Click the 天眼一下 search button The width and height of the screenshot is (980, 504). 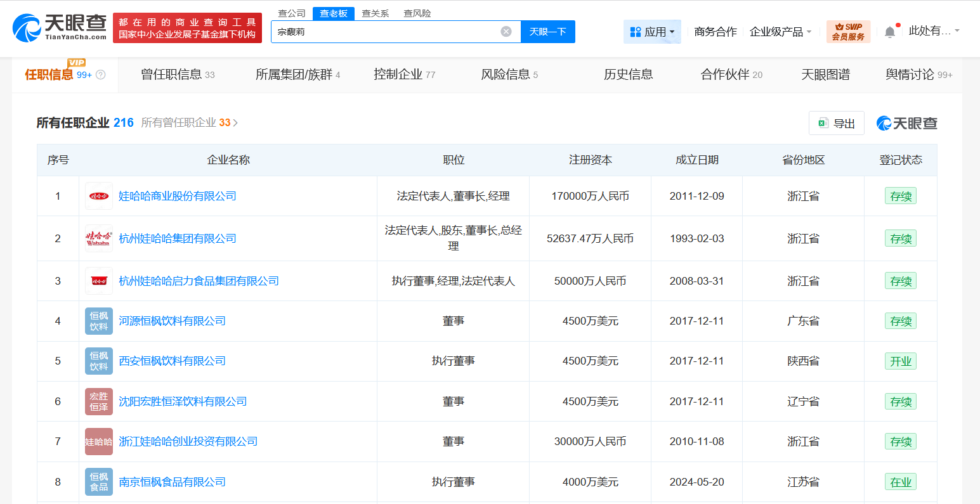coord(547,32)
